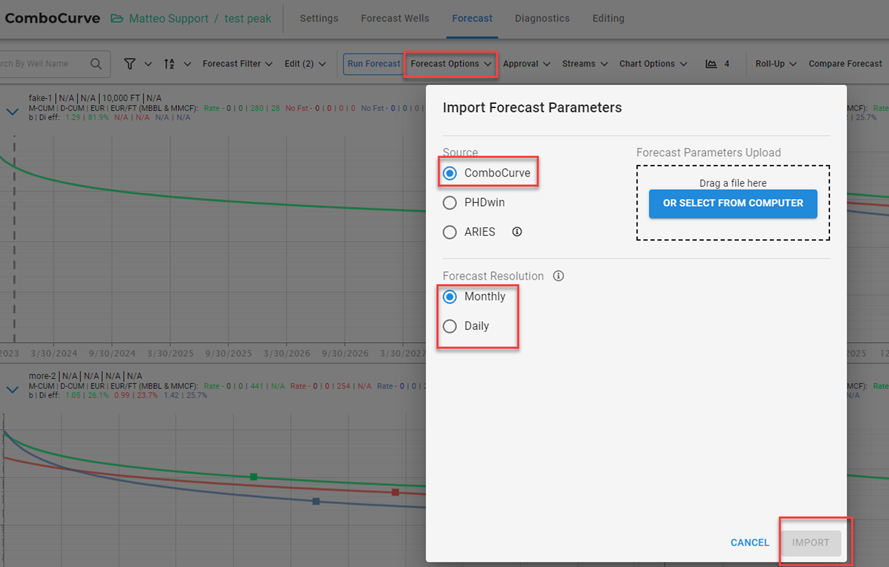Click the green marker on more-2 curve

[x=254, y=477]
